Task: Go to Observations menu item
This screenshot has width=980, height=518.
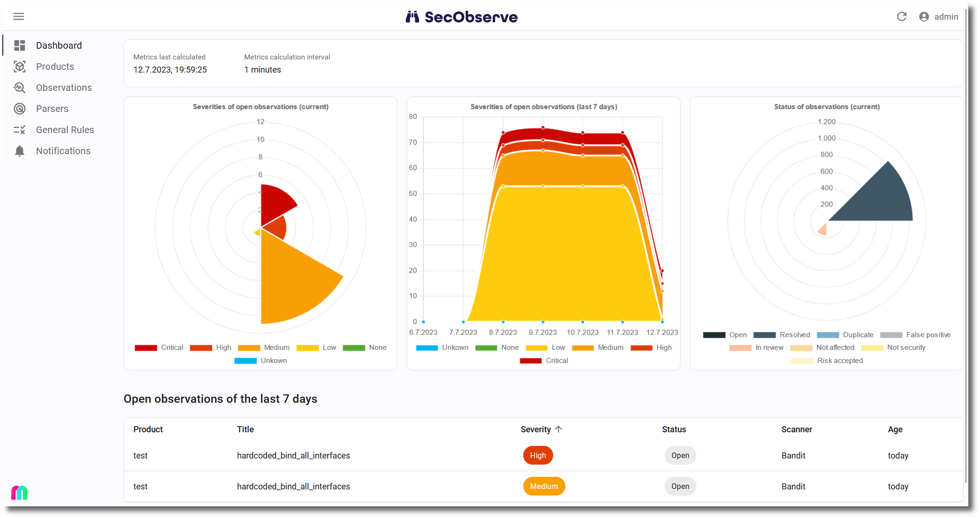Action: 64,88
